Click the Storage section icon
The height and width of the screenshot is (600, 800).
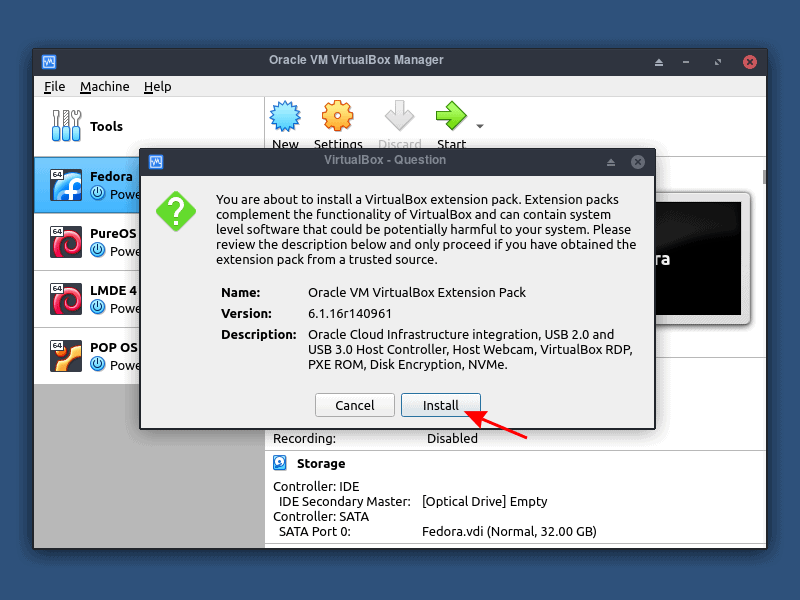(x=278, y=463)
